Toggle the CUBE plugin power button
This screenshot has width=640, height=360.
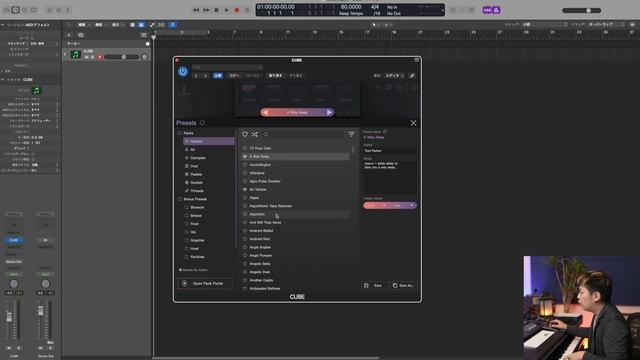pyautogui.click(x=183, y=71)
